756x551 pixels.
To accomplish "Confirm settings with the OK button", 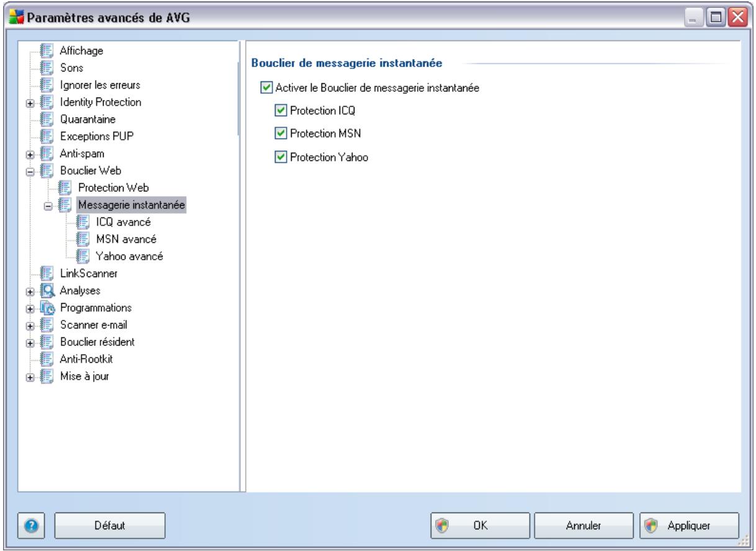I will tap(481, 525).
